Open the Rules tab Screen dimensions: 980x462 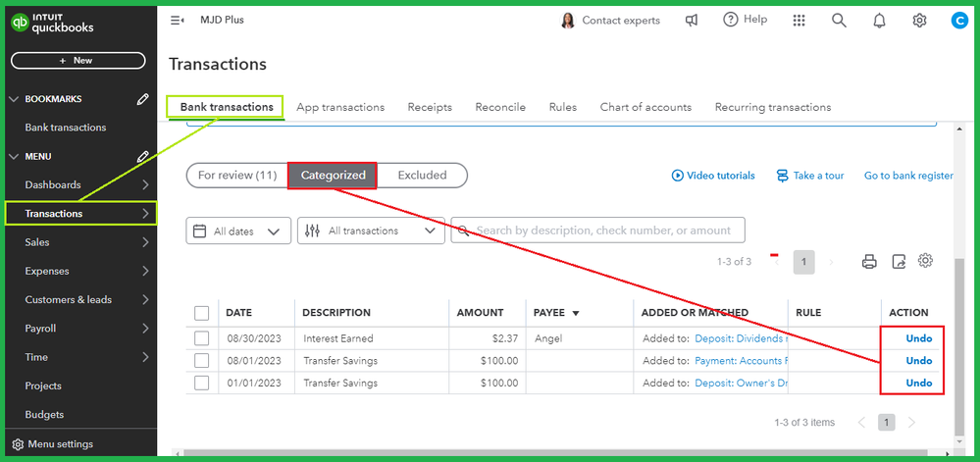tap(562, 108)
